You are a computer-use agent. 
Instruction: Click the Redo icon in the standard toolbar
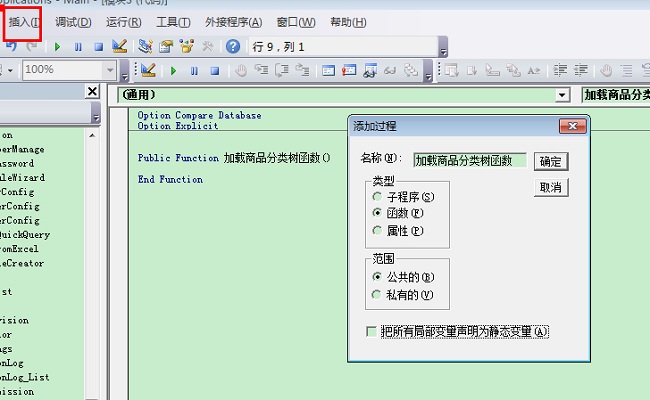click(31, 46)
